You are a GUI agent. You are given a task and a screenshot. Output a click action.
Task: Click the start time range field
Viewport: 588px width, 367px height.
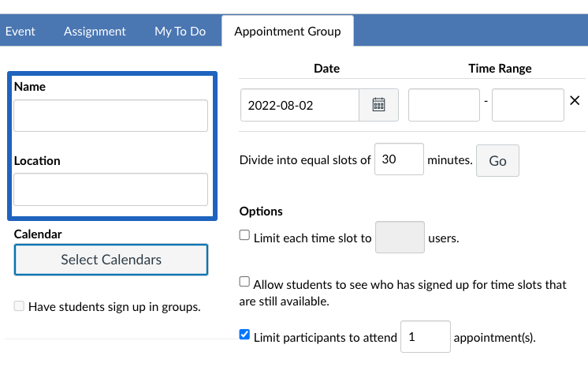click(x=444, y=105)
